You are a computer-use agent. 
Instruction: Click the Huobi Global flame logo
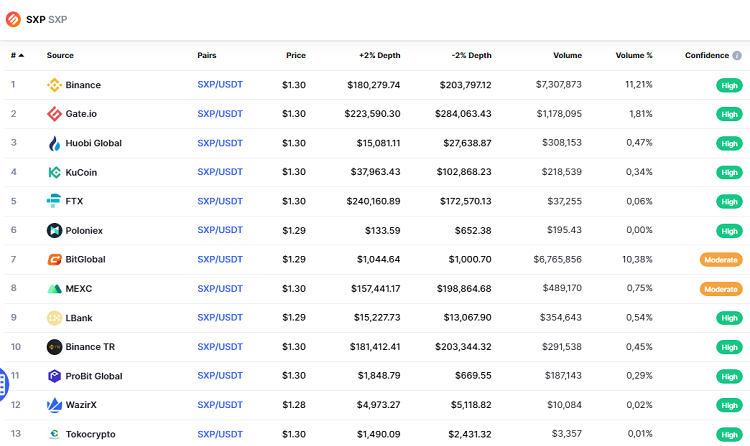54,143
